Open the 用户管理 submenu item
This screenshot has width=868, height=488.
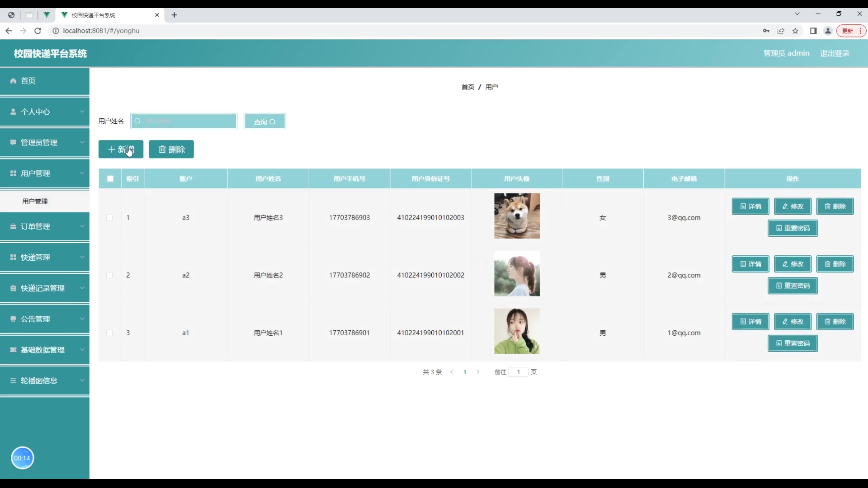35,202
